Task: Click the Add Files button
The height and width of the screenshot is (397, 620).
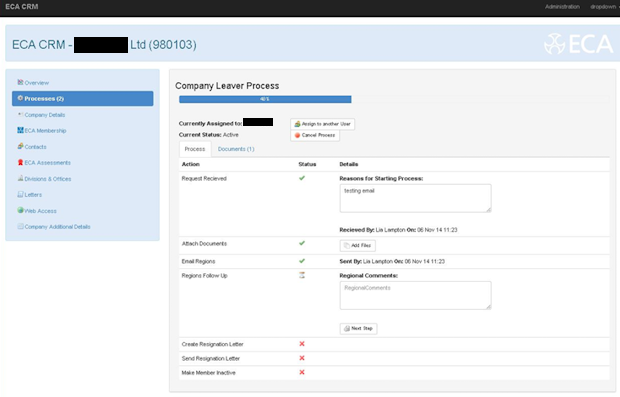Action: tap(357, 246)
